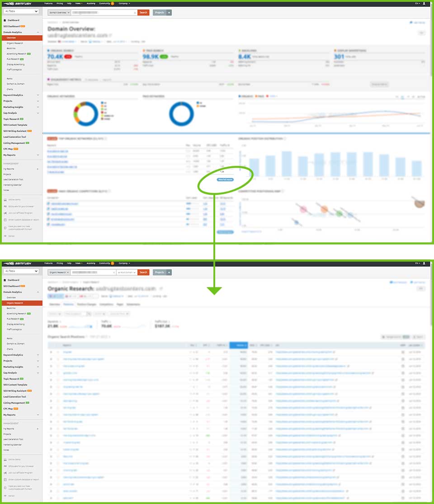Click order custom database icon in Domain Overview sidebar

click(5, 220)
